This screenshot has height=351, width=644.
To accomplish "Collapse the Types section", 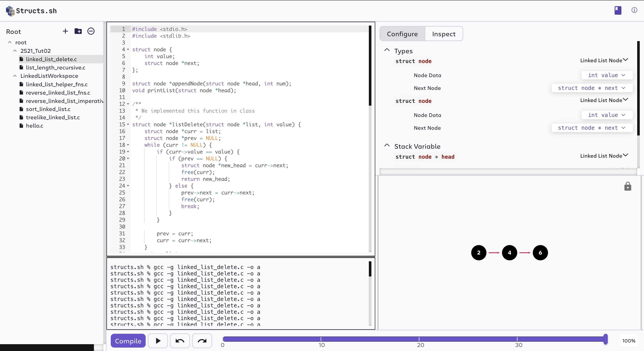I will coord(387,50).
